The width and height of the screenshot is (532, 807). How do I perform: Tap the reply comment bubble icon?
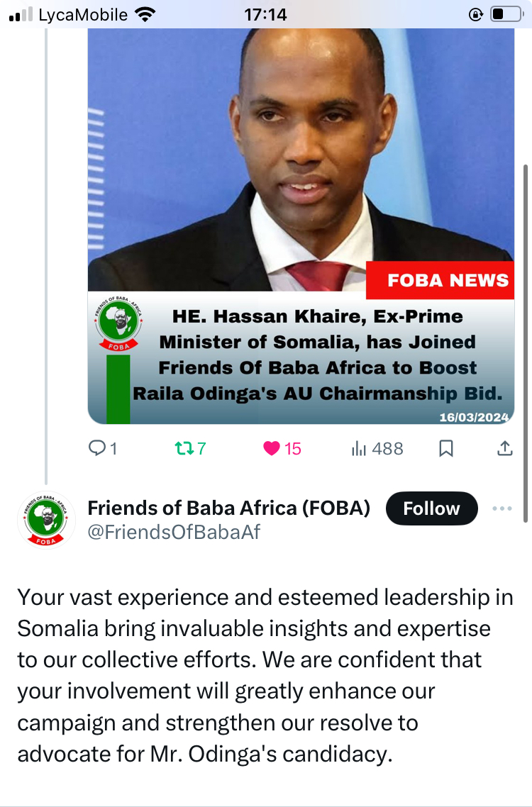click(x=96, y=448)
